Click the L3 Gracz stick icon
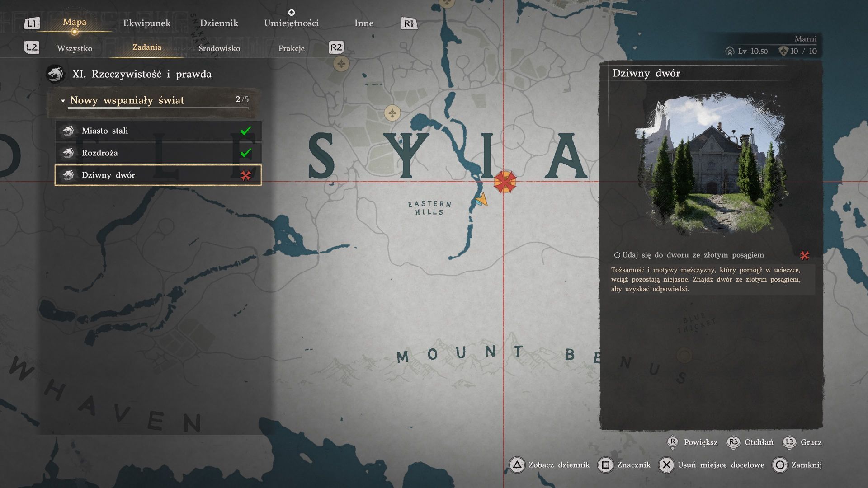This screenshot has height=488, width=868. tap(789, 442)
